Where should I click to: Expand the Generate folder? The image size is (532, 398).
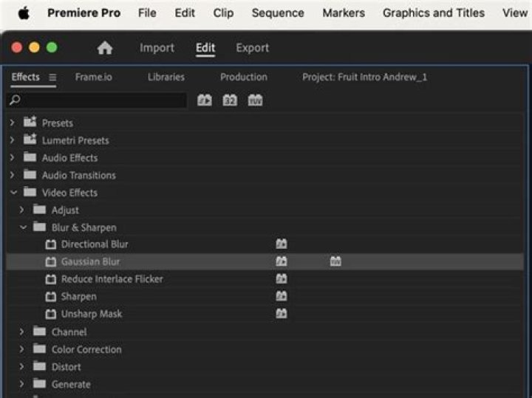click(22, 384)
